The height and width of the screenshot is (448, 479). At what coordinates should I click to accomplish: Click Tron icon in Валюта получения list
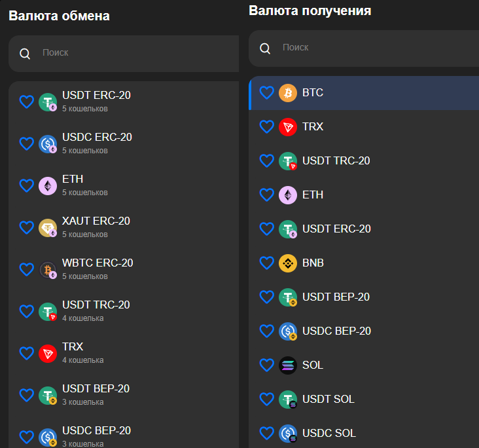(288, 127)
